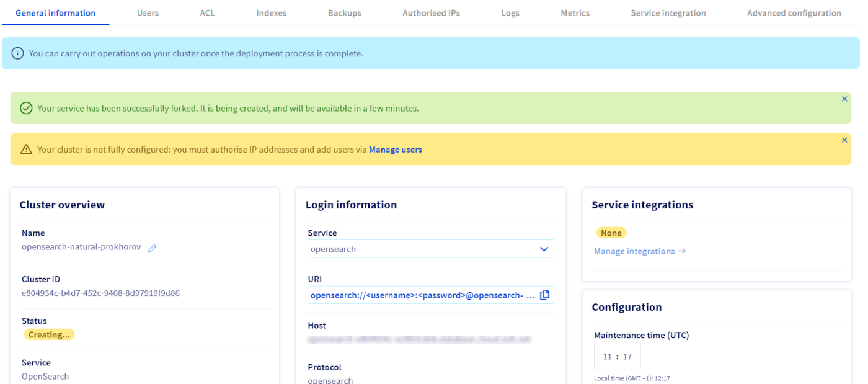Screen dimensions: 868x384
Task: Go to the Indexes tab
Action: pos(271,13)
